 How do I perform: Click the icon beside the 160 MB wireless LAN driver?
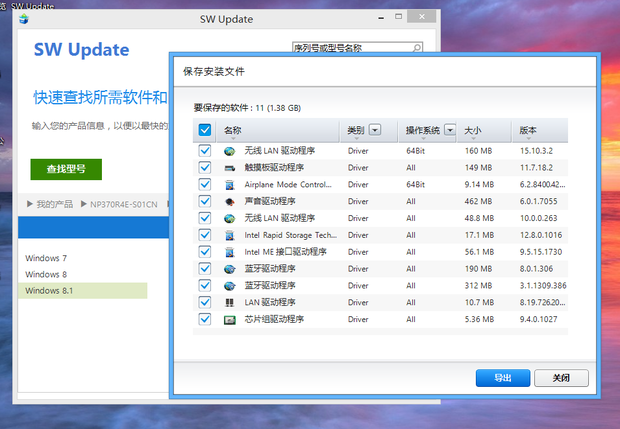229,151
